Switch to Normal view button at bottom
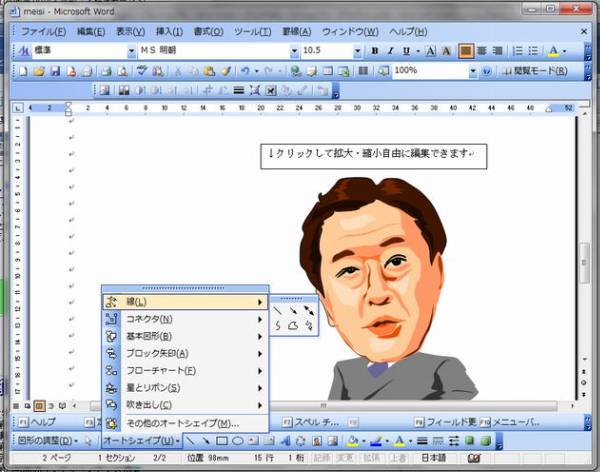The height and width of the screenshot is (472, 600). tap(16, 406)
